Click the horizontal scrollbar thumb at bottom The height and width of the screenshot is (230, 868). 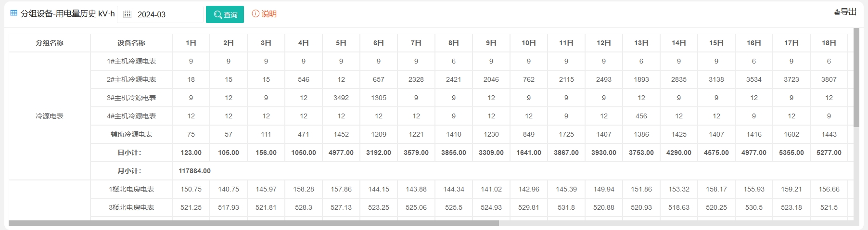coord(254,223)
